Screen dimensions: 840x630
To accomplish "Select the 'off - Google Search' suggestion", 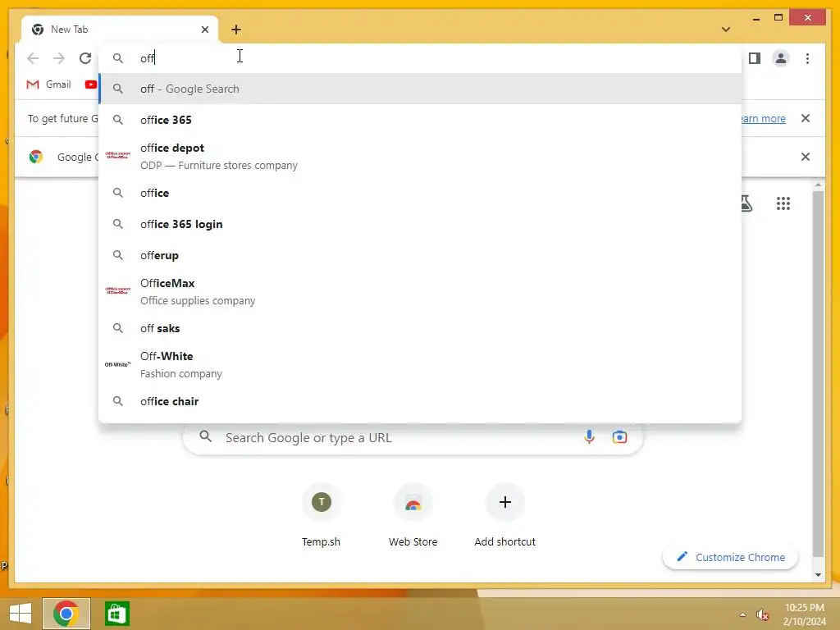I will tap(421, 89).
